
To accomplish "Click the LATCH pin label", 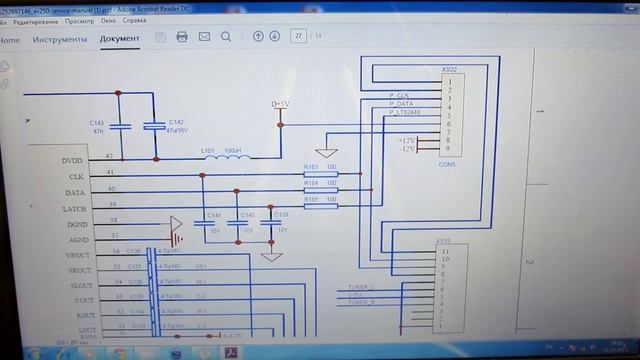I will click(x=74, y=209).
